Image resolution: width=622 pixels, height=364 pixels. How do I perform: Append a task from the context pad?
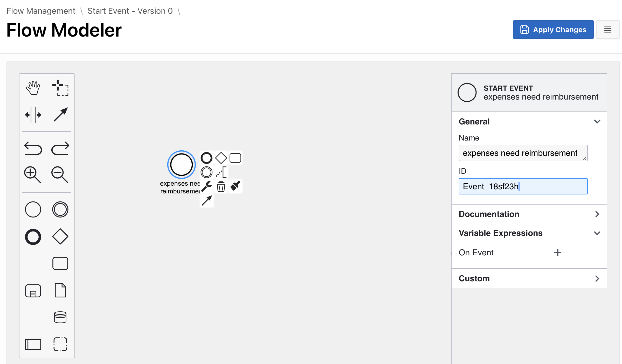[x=235, y=158]
